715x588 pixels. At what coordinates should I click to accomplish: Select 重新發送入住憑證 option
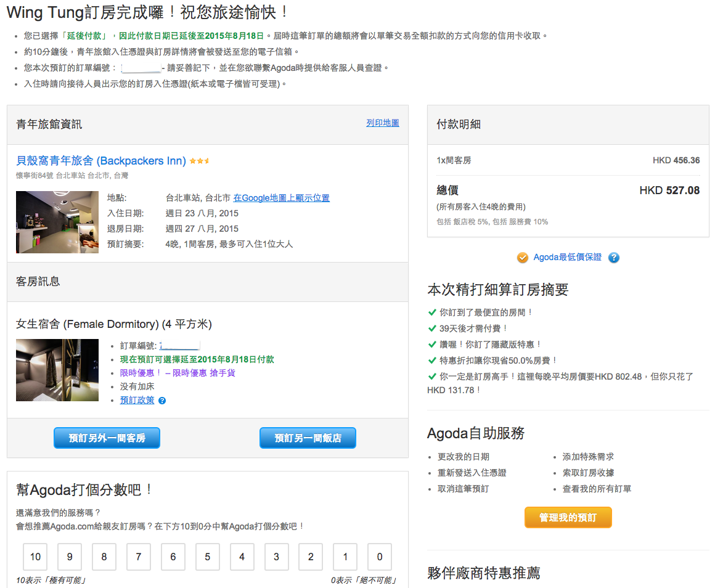[x=472, y=473]
